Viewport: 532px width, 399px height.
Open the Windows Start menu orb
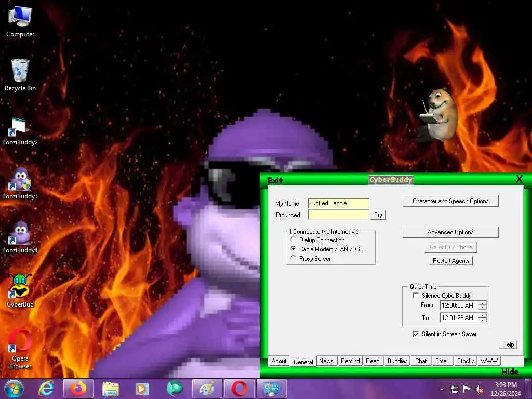click(14, 389)
